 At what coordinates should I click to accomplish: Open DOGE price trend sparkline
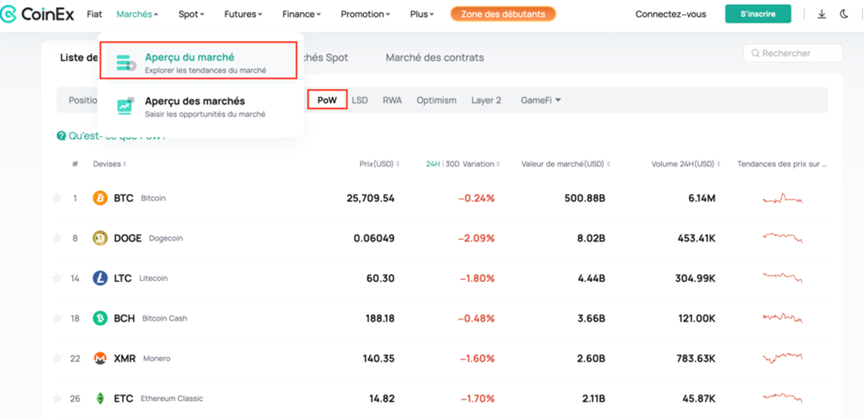782,238
